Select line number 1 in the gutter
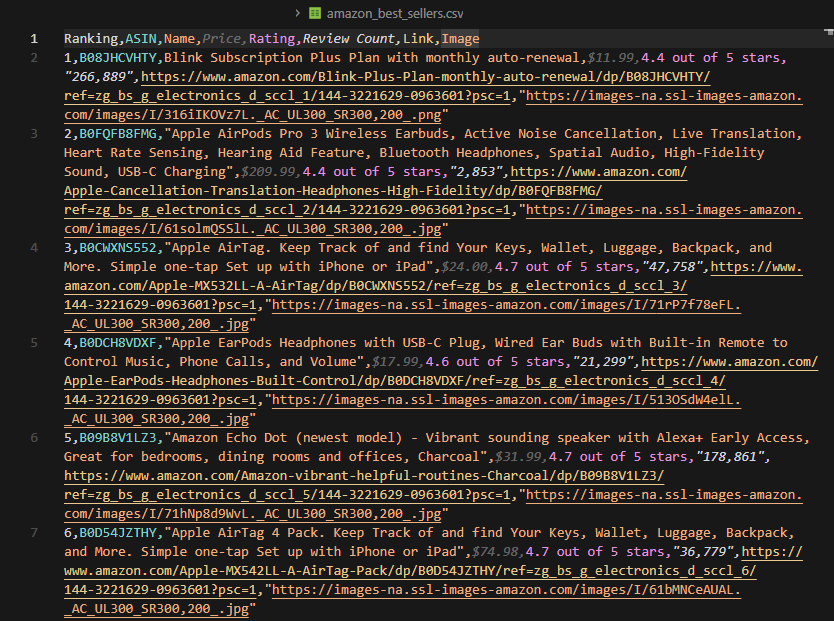The image size is (834, 621). point(34,39)
